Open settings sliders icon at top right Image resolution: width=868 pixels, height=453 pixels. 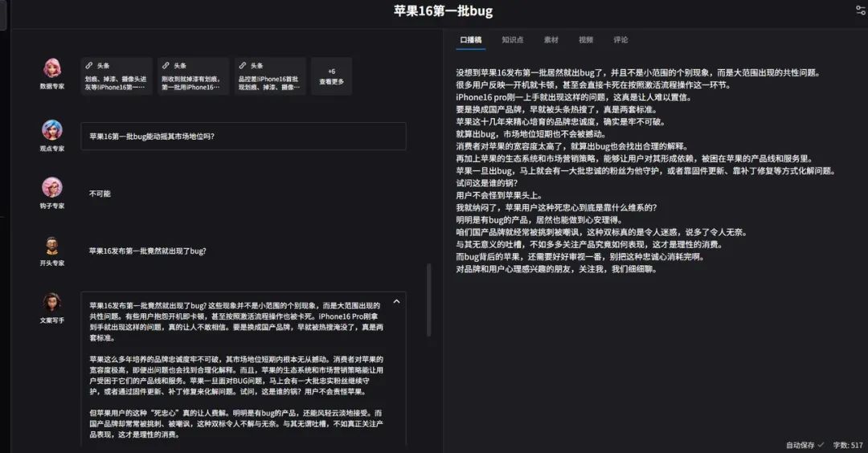point(861,10)
